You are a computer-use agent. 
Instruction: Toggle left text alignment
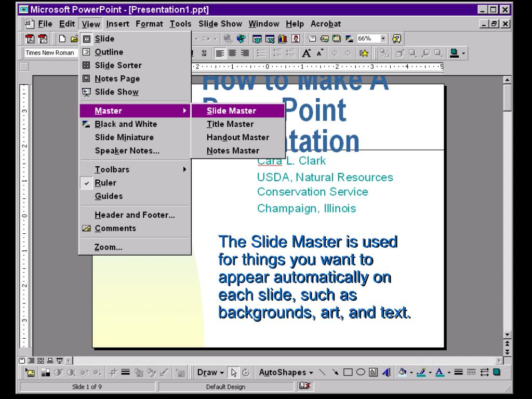point(220,53)
